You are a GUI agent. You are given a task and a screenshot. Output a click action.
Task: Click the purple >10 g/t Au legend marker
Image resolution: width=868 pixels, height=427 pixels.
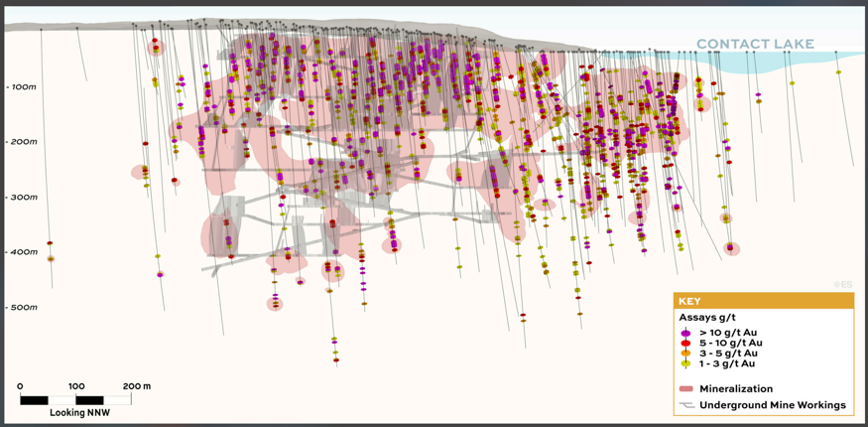[x=686, y=333]
